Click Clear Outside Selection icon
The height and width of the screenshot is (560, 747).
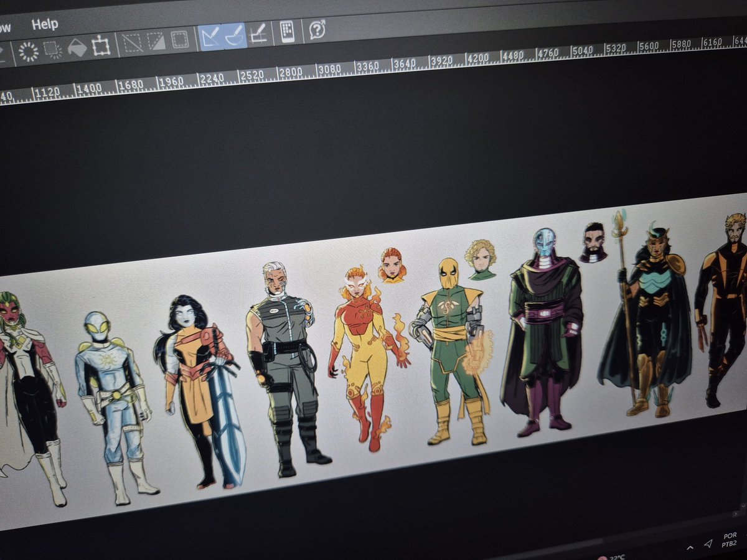pos(53,49)
